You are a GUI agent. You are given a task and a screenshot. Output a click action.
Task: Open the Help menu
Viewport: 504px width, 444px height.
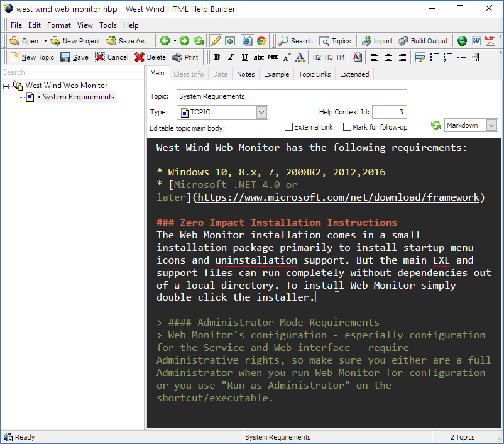point(131,25)
